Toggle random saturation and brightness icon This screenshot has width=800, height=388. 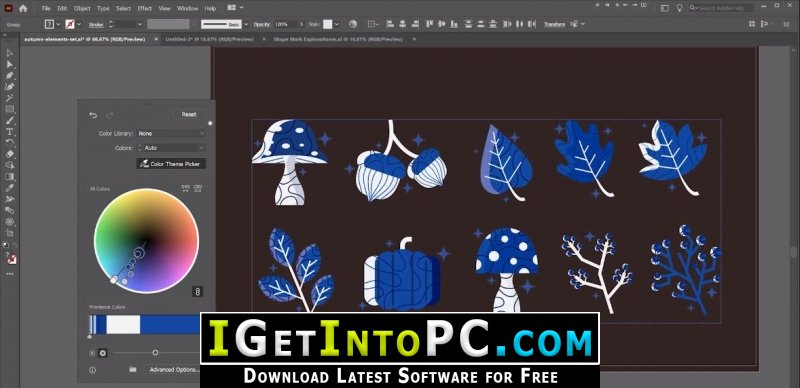[x=198, y=188]
